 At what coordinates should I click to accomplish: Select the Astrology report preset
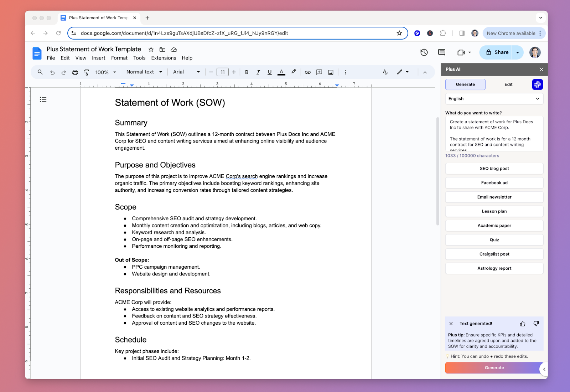click(x=494, y=268)
